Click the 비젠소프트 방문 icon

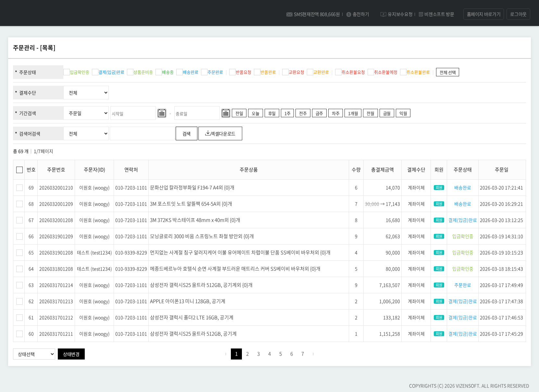[421, 15]
